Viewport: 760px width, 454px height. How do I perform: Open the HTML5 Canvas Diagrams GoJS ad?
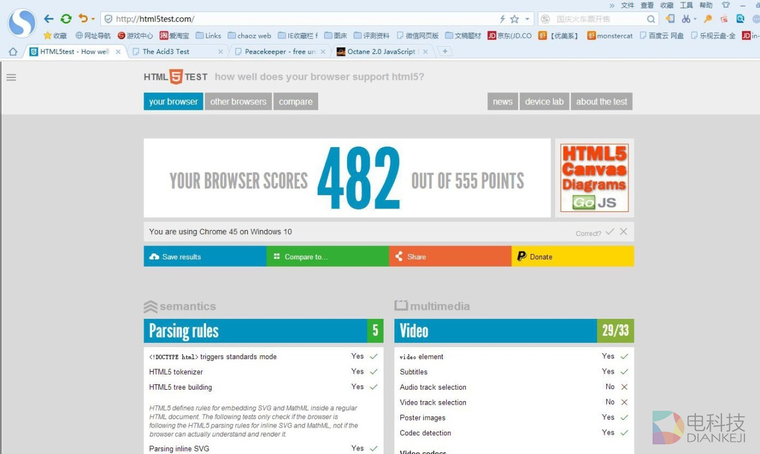(594, 178)
